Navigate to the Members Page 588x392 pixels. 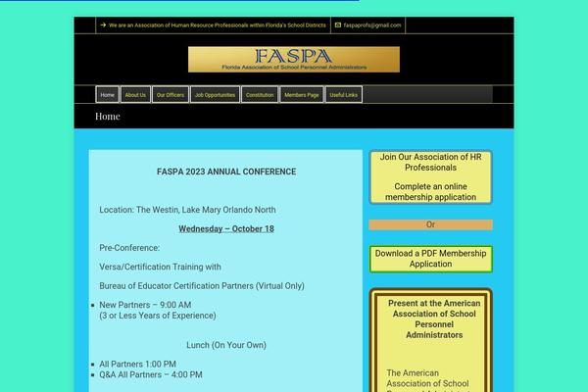coord(302,95)
